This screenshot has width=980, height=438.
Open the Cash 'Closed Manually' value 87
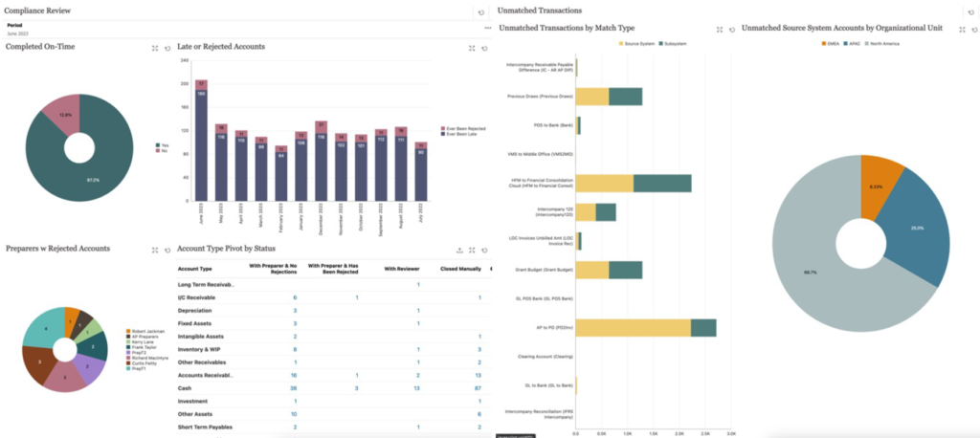click(478, 388)
